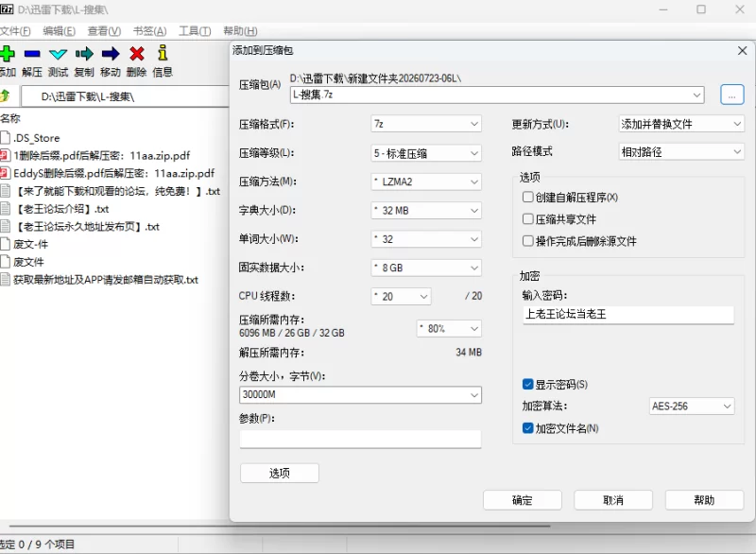This screenshot has height=554, width=756.
Task: Select 【老王论坛介绍】.txt file name
Action: tap(61, 209)
